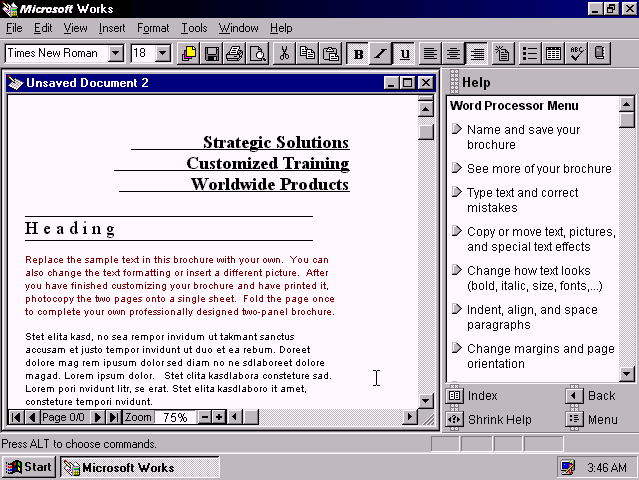
Task: Open Print Preview icon
Action: coord(258,53)
